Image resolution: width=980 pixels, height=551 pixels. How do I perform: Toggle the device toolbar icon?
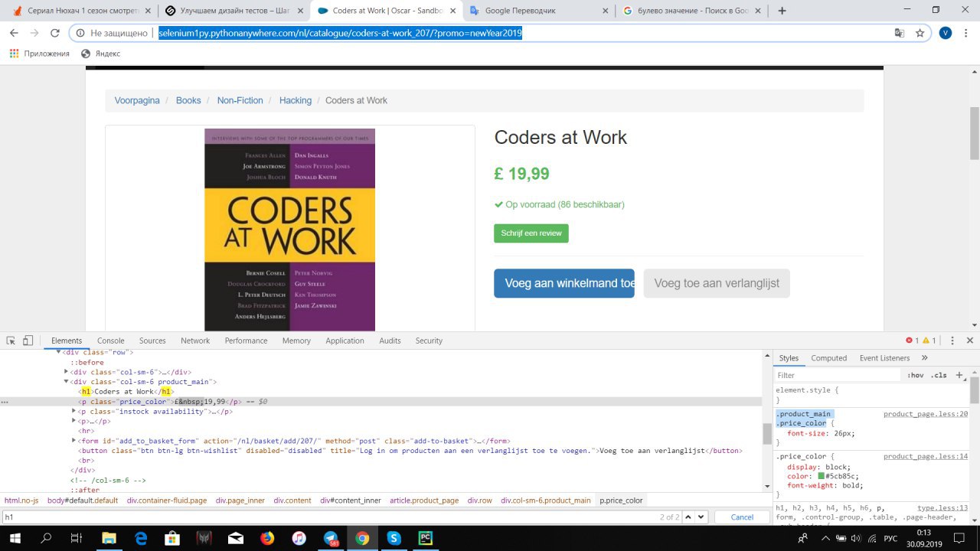[28, 341]
